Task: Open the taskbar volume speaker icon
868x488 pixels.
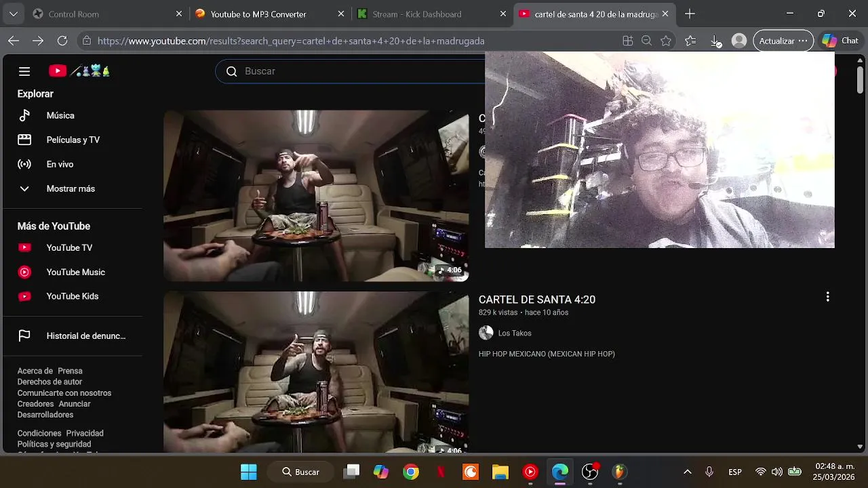Action: pyautogui.click(x=777, y=472)
